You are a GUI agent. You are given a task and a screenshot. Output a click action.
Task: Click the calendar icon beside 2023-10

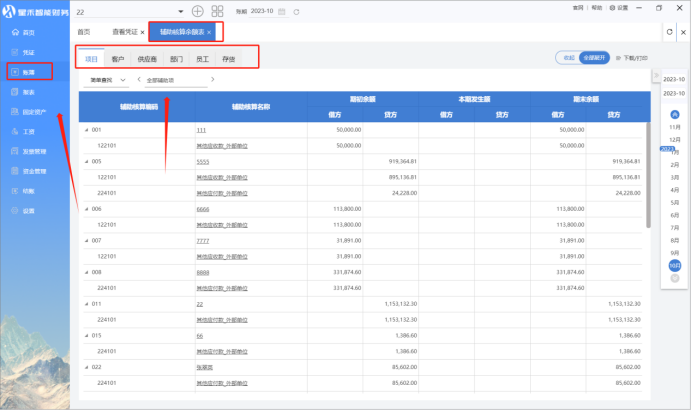(x=283, y=11)
